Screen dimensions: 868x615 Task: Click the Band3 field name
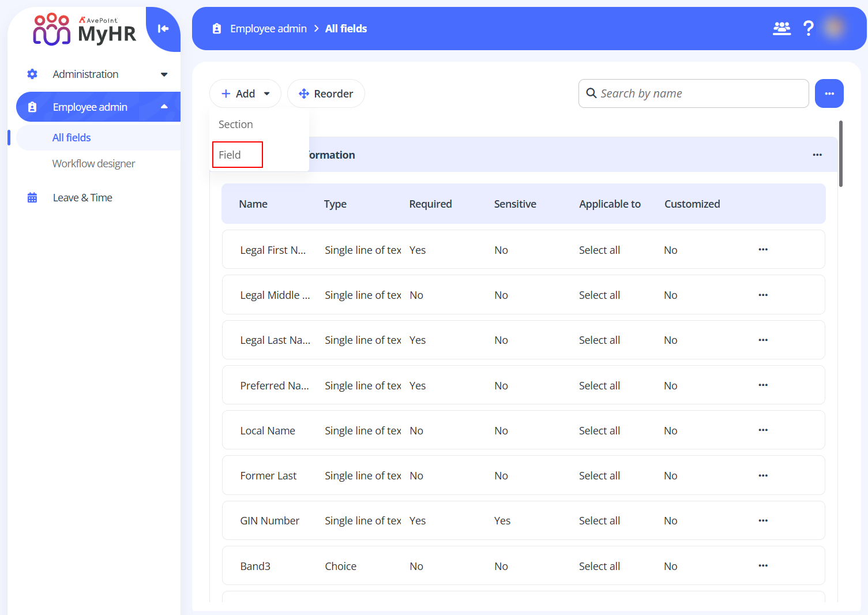tap(255, 566)
